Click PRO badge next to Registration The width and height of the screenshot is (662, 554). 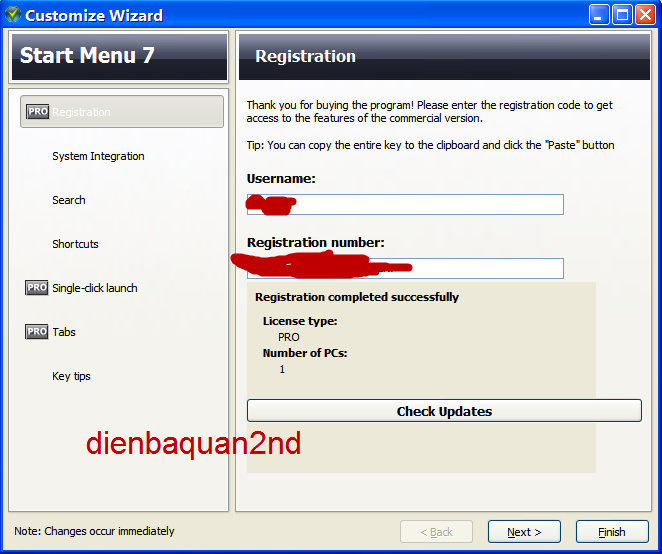tap(38, 111)
